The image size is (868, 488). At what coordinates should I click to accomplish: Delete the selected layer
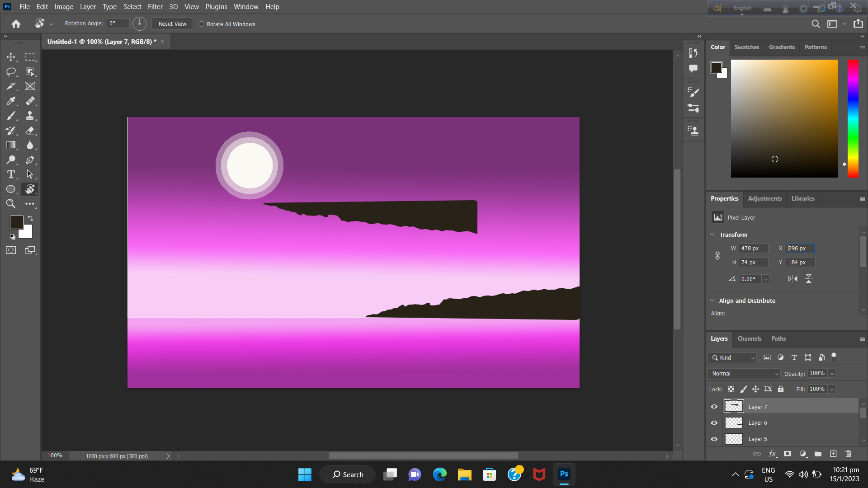point(848,454)
